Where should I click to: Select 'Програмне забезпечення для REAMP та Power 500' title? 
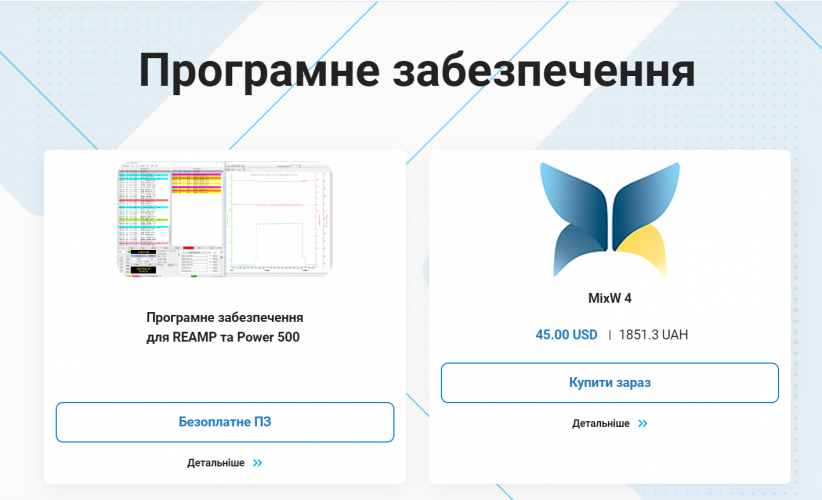(x=225, y=327)
